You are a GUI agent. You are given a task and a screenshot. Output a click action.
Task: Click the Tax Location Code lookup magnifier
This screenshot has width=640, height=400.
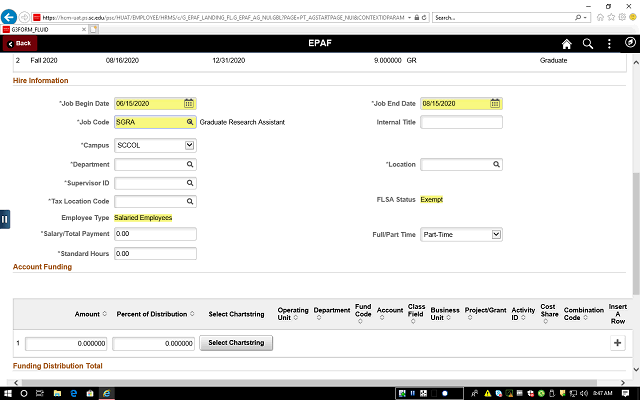pyautogui.click(x=190, y=201)
